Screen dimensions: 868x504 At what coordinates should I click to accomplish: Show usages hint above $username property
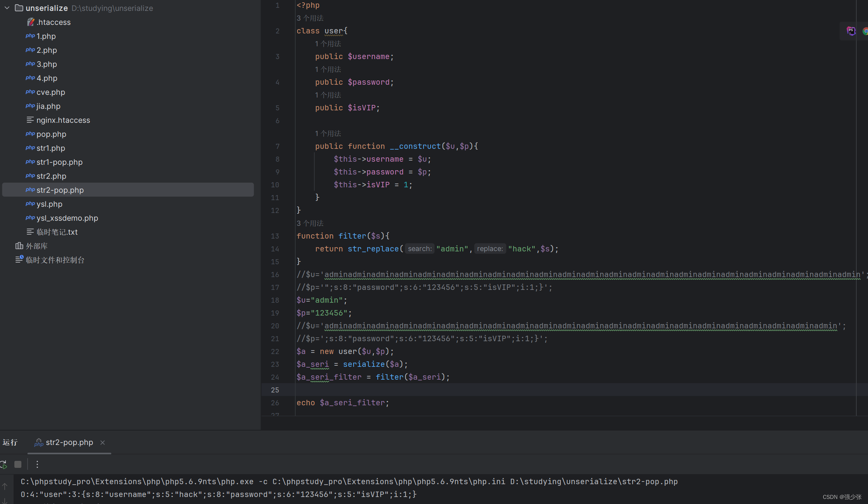(328, 44)
